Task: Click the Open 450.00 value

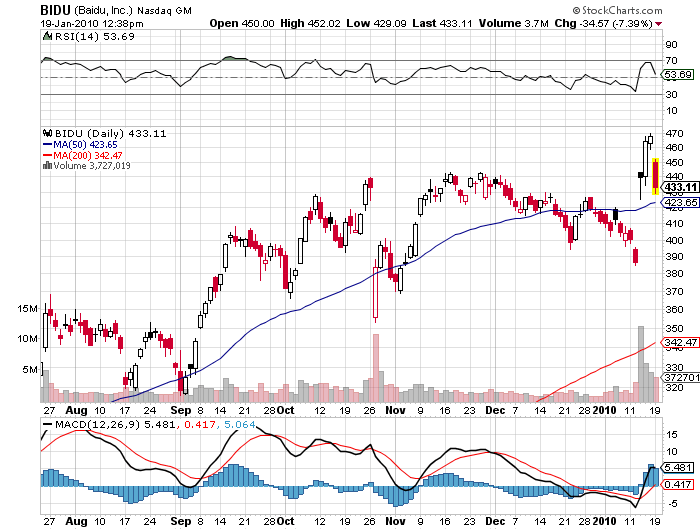Action: point(242,23)
